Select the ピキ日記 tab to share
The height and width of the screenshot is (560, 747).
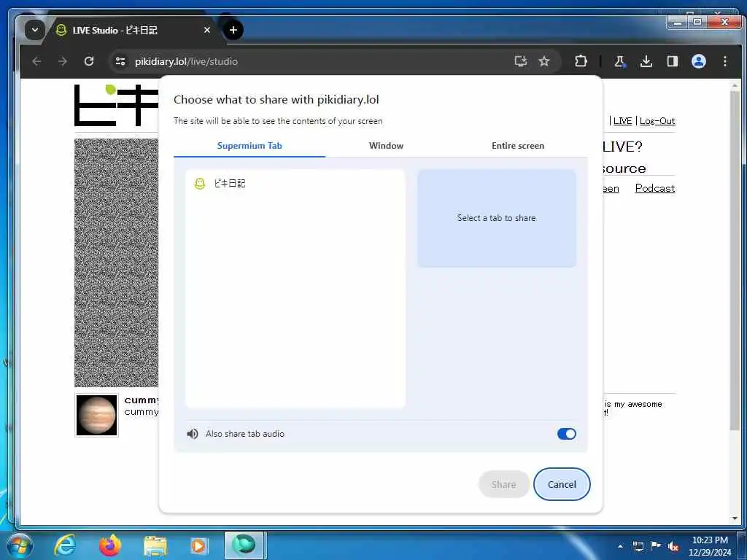click(x=295, y=183)
